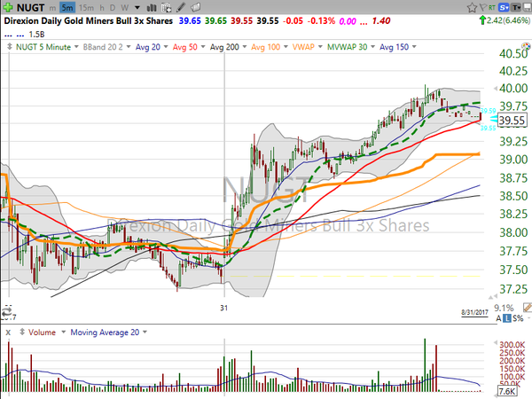The width and height of the screenshot is (532, 399).
Task: Click the move handle beside NUGT 5 Minute
Action: [9, 47]
